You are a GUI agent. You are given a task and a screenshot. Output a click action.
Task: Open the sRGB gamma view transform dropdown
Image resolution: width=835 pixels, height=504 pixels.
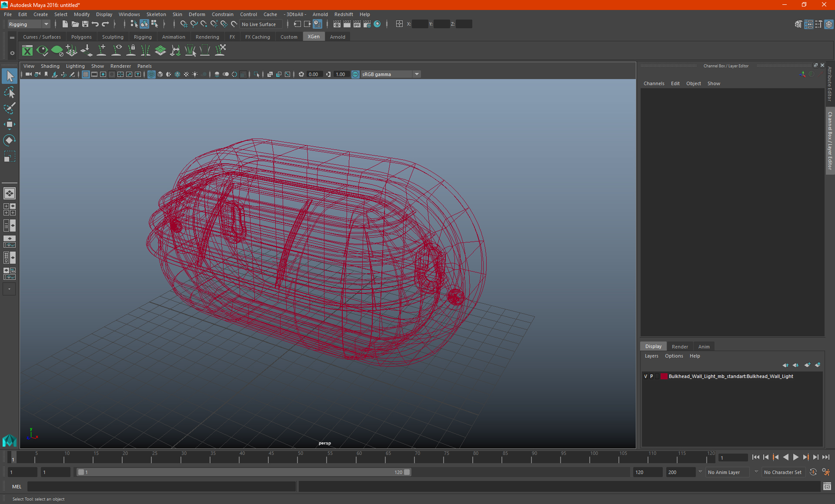pos(391,74)
